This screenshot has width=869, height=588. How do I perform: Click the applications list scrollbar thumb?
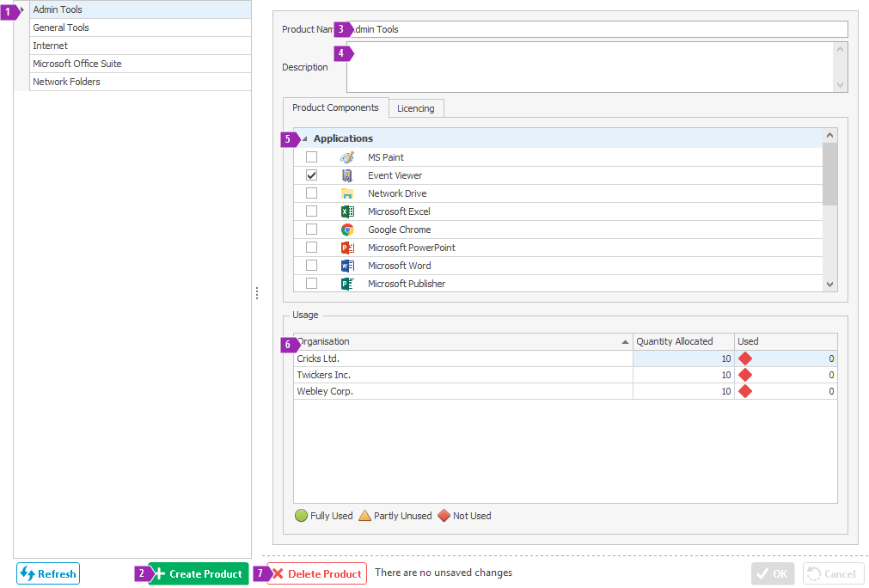pos(829,174)
